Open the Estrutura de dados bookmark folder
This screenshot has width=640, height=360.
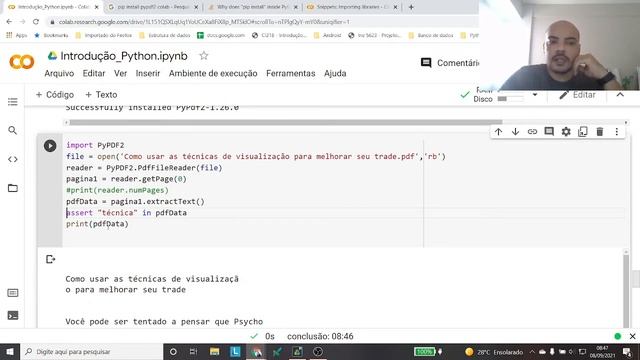point(165,36)
